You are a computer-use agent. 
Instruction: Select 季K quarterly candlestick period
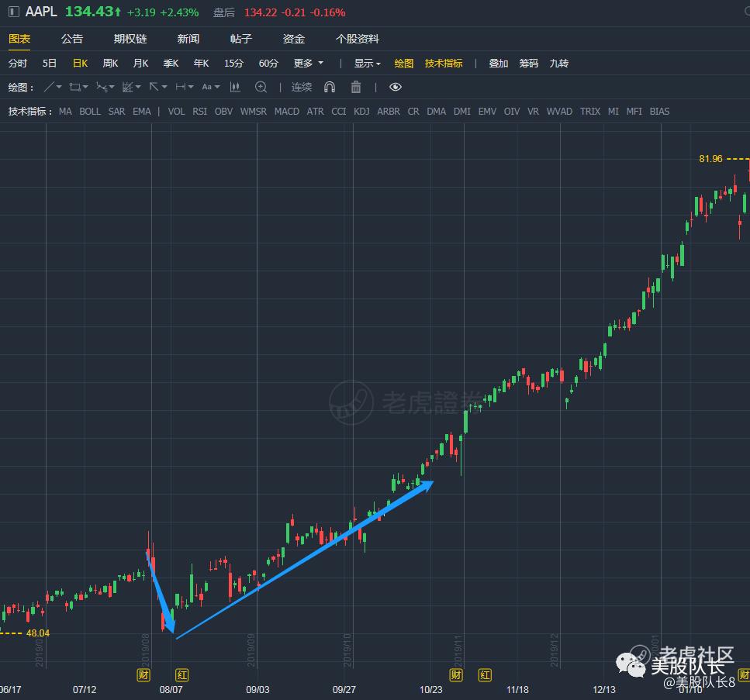171,63
